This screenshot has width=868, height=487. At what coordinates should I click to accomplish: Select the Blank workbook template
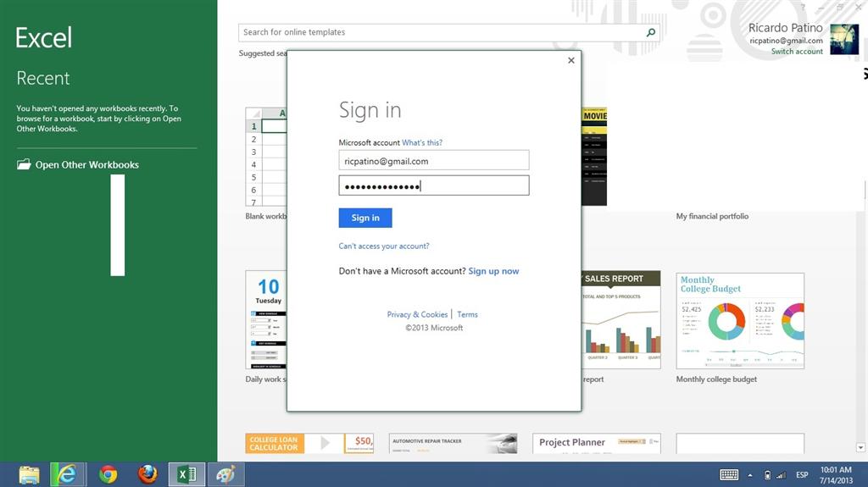click(265, 157)
